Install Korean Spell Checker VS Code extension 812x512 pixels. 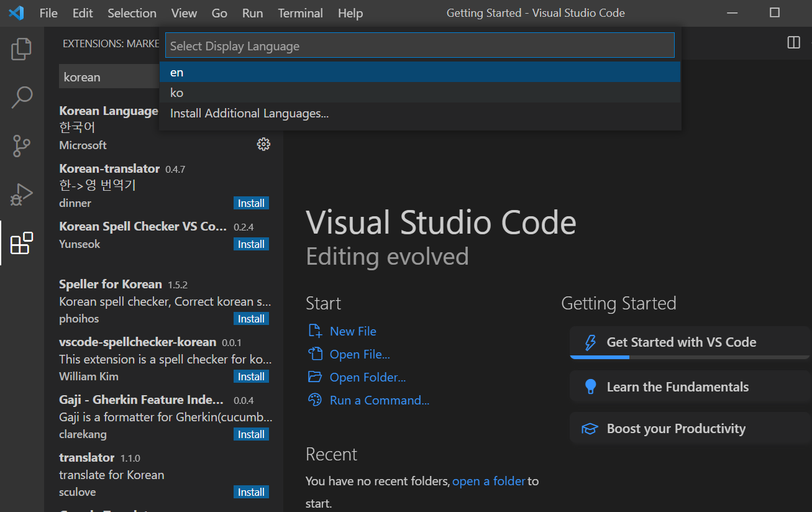[251, 244]
